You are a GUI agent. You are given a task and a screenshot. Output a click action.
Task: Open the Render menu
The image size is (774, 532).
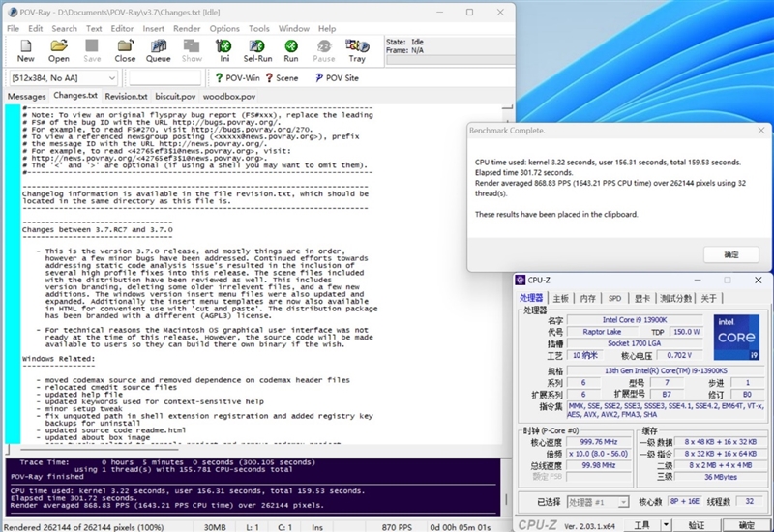187,29
